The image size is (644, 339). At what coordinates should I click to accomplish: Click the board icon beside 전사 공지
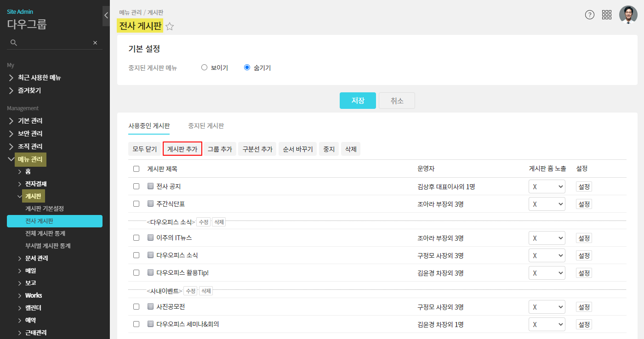coord(150,186)
